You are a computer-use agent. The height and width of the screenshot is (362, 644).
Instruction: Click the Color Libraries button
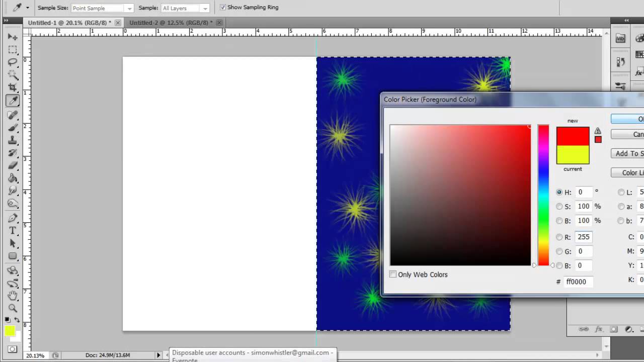[x=628, y=172]
